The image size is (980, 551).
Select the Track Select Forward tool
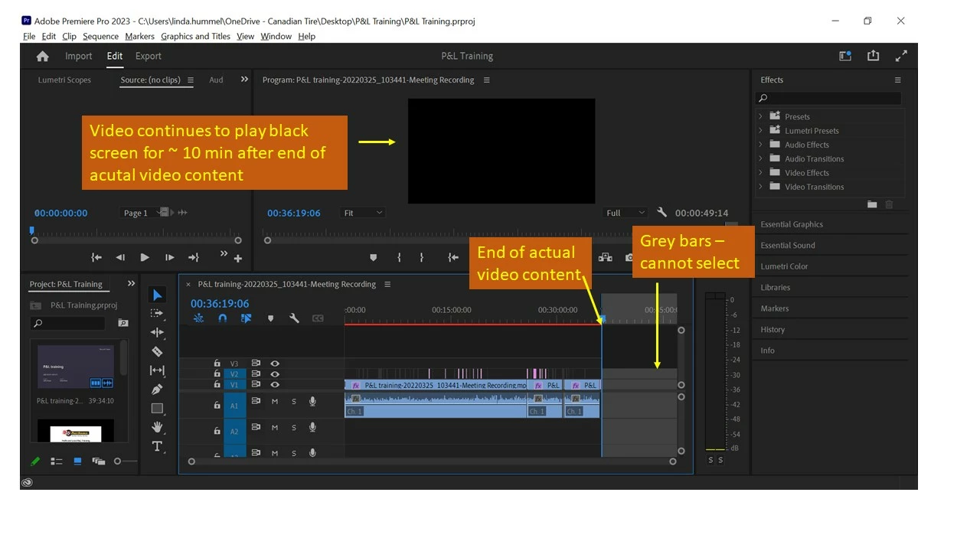(x=157, y=314)
